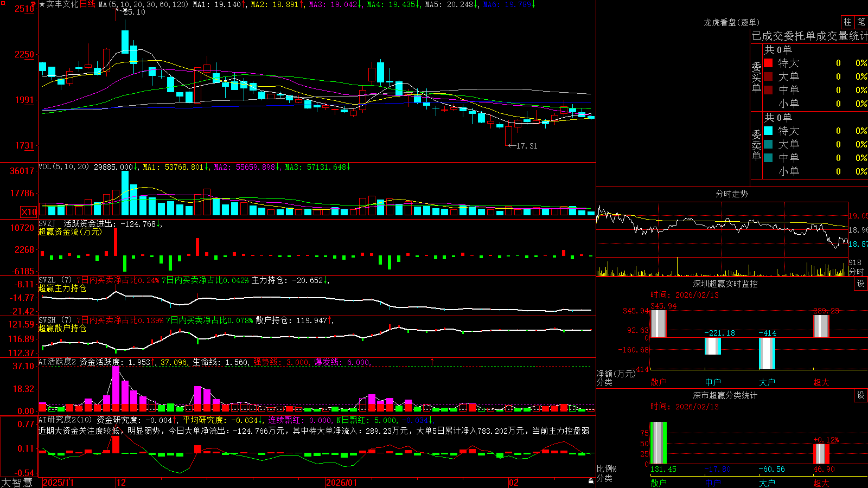Click the AI研究度2(10) indicator title
This screenshot has width=868, height=488.
[65, 420]
